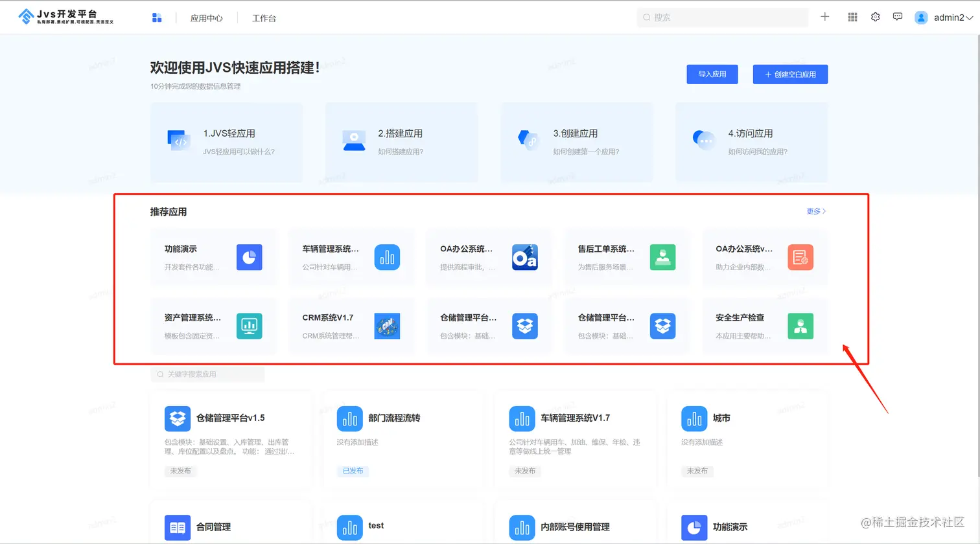
Task: Click the Jvs开发平台 logo
Action: pyautogui.click(x=66, y=17)
